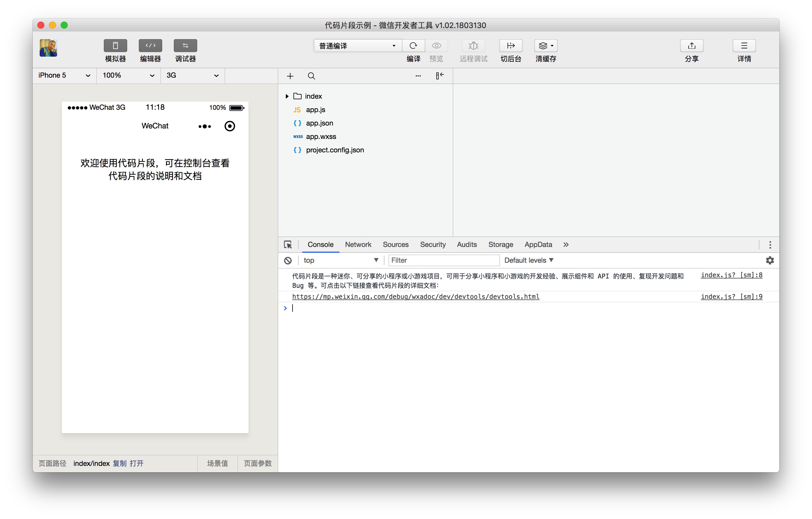Click the clear console icon
The height and width of the screenshot is (519, 812).
click(288, 260)
